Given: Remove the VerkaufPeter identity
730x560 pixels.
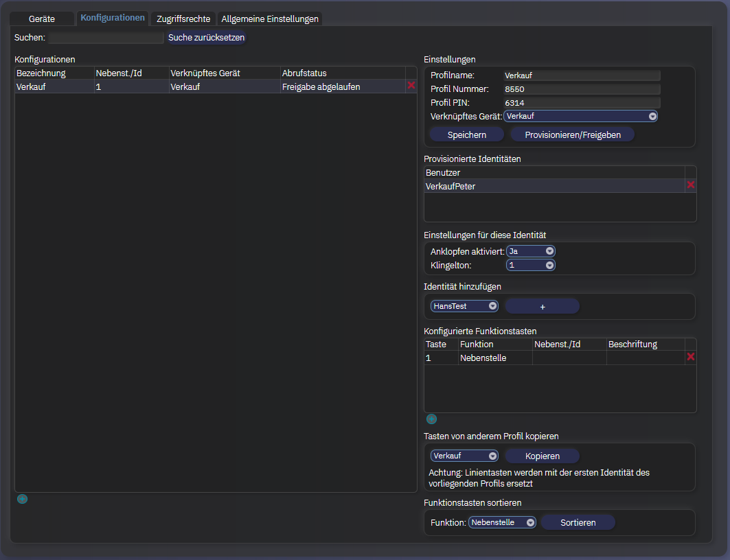Looking at the screenshot, I should [691, 185].
